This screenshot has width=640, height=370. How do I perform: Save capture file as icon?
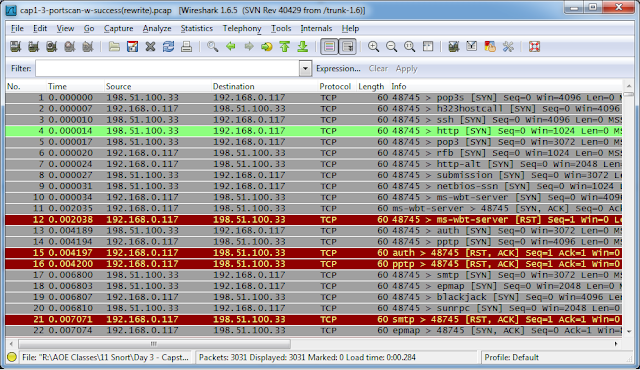click(x=132, y=47)
